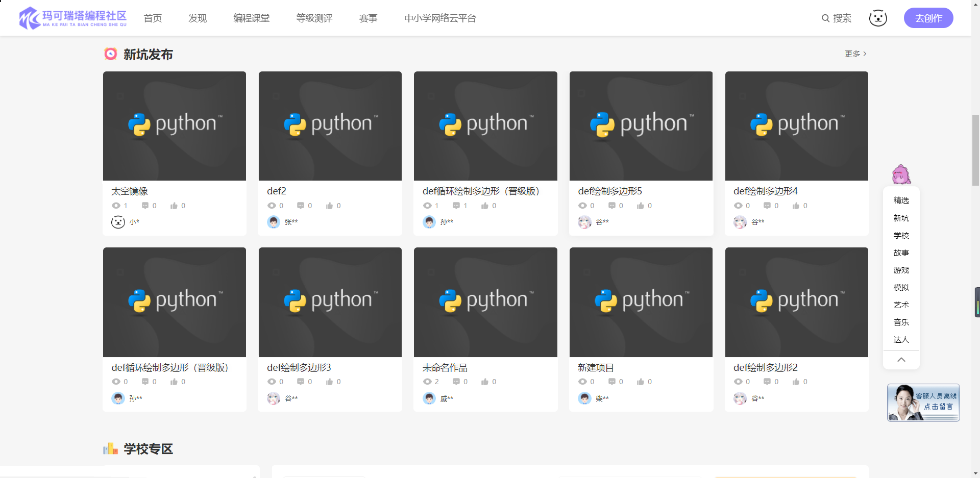
Task: Open 编程课堂 in the navigation
Action: [x=252, y=18]
